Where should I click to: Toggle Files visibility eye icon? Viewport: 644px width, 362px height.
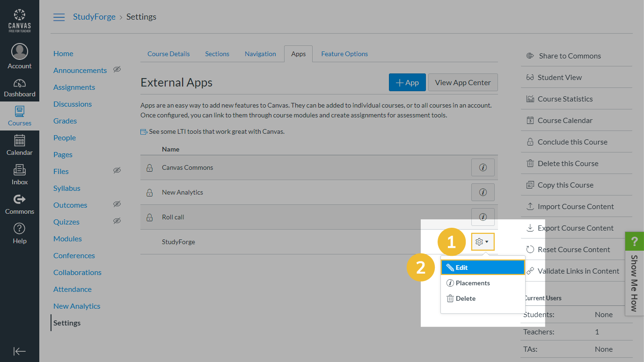117,170
